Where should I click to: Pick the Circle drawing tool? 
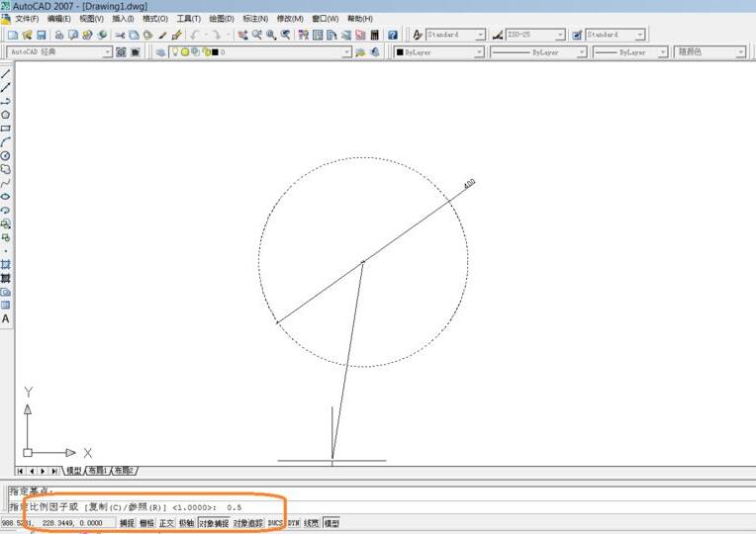(x=6, y=155)
